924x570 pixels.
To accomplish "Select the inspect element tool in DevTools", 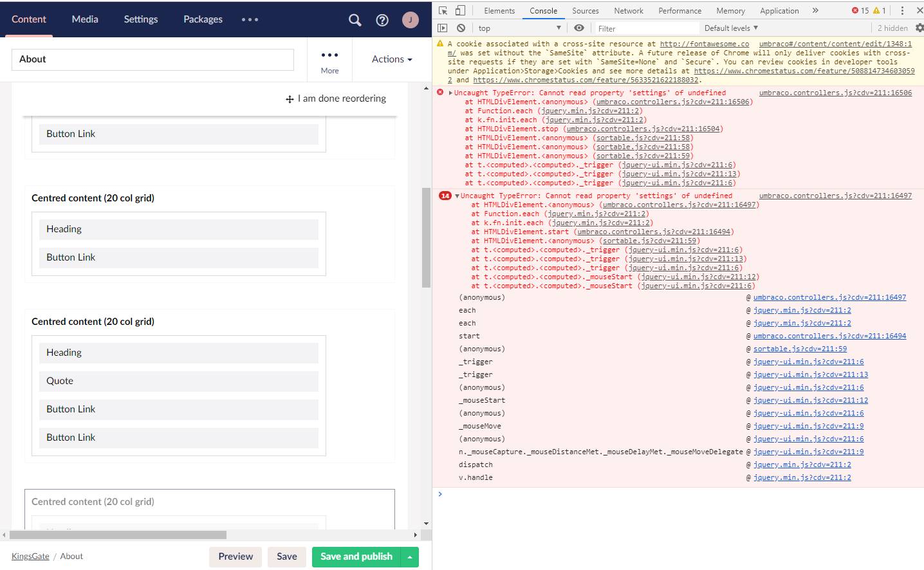I will point(441,10).
